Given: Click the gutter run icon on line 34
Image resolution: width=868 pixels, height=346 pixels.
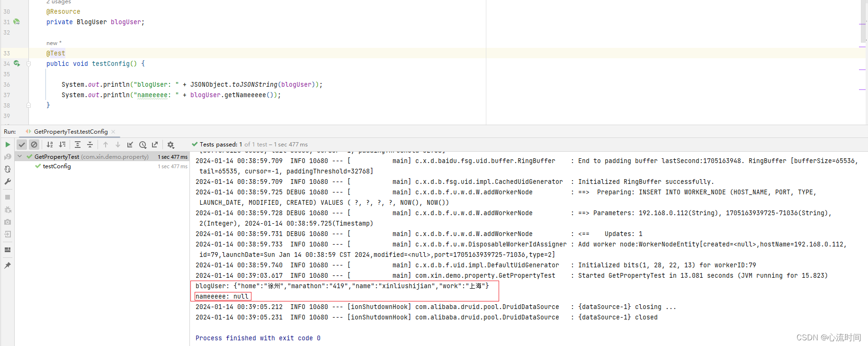Looking at the screenshot, I should (x=17, y=63).
